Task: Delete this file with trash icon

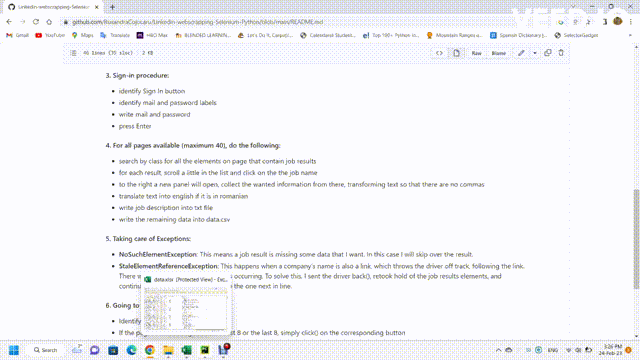Action: [x=561, y=53]
